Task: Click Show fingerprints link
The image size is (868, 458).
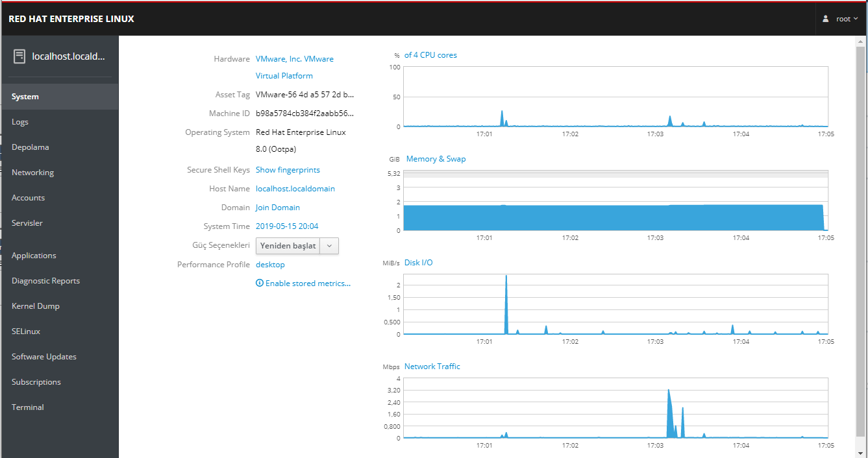Action: pos(288,170)
